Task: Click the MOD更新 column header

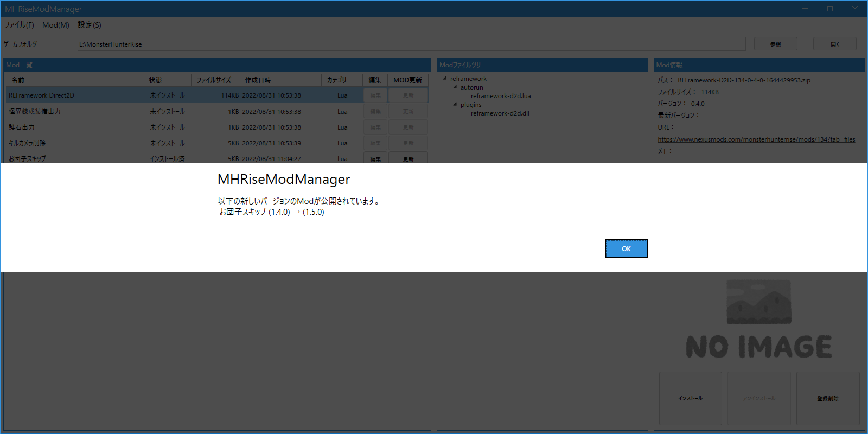Action: pos(408,80)
